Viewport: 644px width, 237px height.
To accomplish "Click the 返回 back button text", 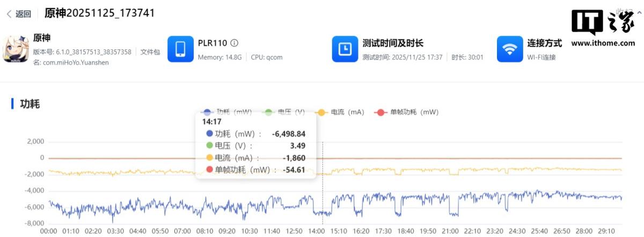I will [x=23, y=14].
